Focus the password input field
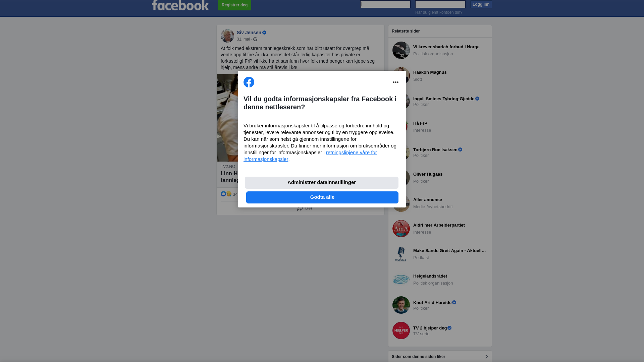 coord(440,4)
